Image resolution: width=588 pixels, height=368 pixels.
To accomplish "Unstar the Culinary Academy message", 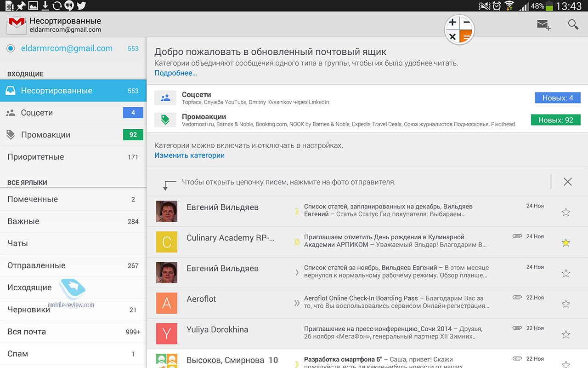I will 566,242.
